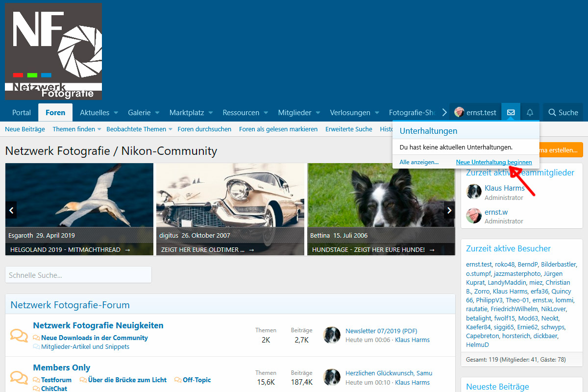Open Zurzeit aktive Besucher heading link
The width and height of the screenshot is (588, 392).
click(508, 248)
